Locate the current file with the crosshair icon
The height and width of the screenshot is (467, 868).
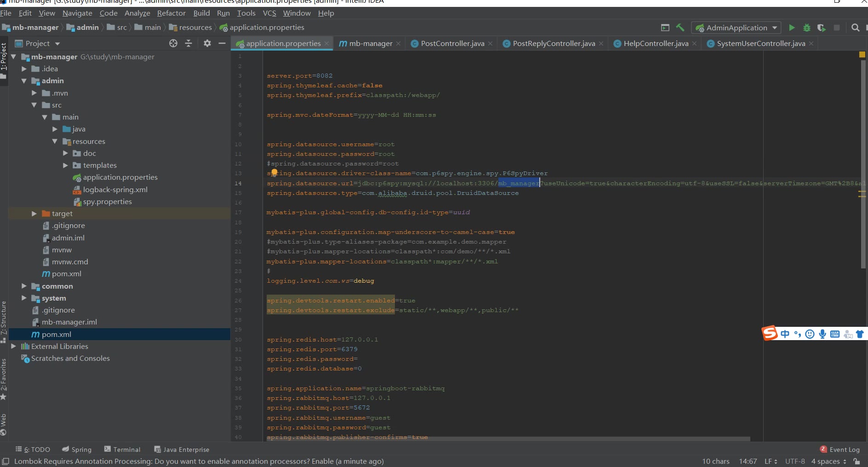coord(173,43)
